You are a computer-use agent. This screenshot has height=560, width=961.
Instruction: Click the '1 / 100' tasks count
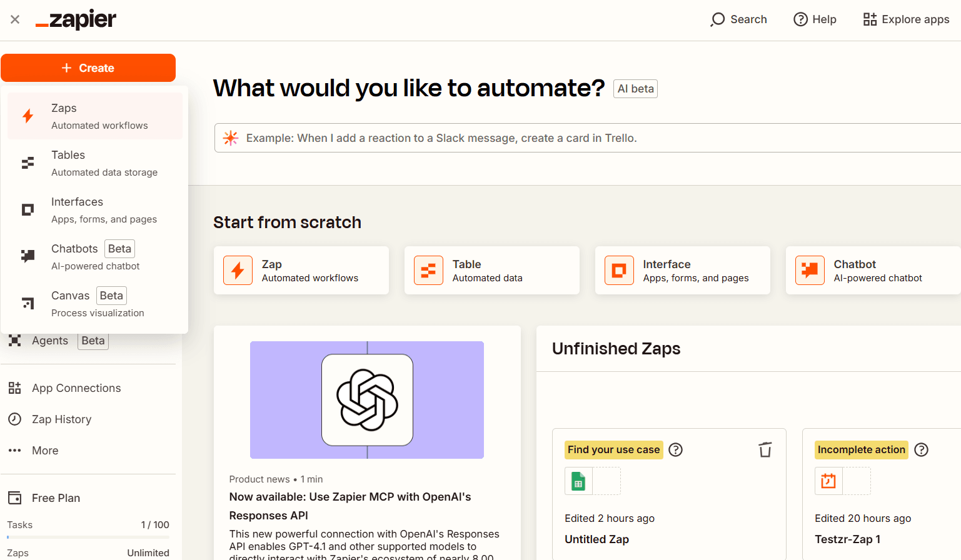tap(155, 525)
